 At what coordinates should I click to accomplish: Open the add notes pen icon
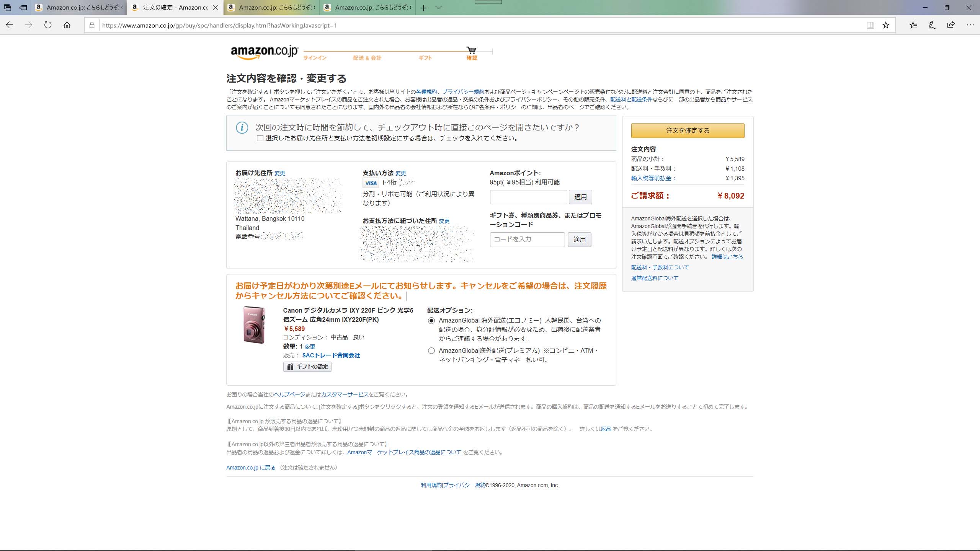pyautogui.click(x=932, y=25)
